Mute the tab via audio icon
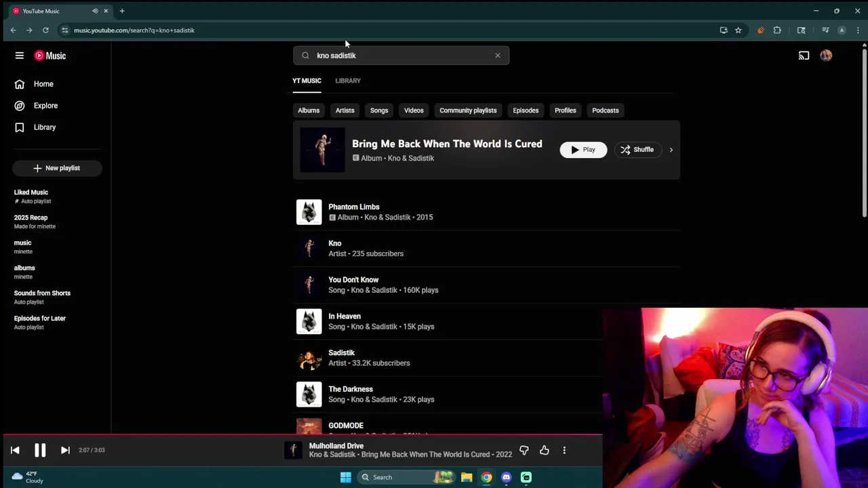Screen dimensions: 868x488 (95, 11)
